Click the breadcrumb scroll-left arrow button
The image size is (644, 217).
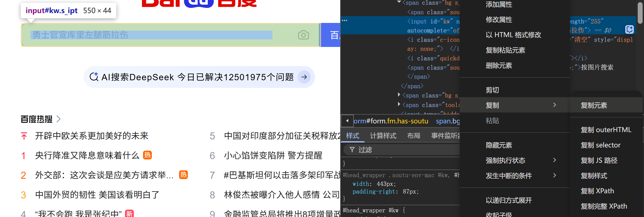(x=347, y=121)
